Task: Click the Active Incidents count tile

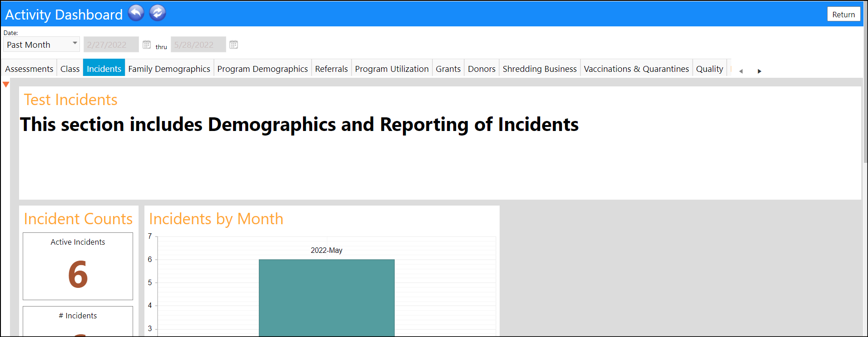Action: (78, 266)
